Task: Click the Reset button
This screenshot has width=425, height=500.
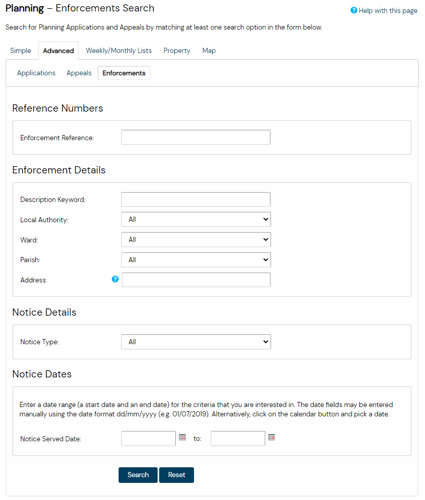Action: tap(176, 475)
